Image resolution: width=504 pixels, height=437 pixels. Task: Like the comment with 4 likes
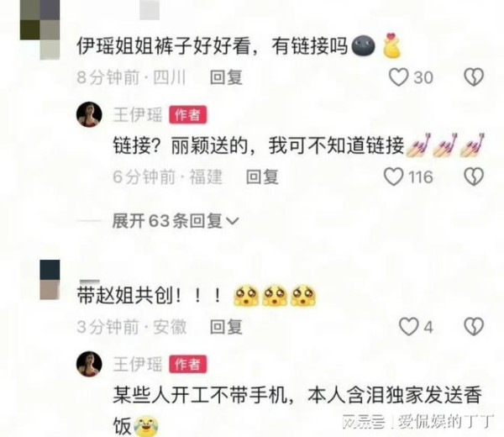(408, 327)
